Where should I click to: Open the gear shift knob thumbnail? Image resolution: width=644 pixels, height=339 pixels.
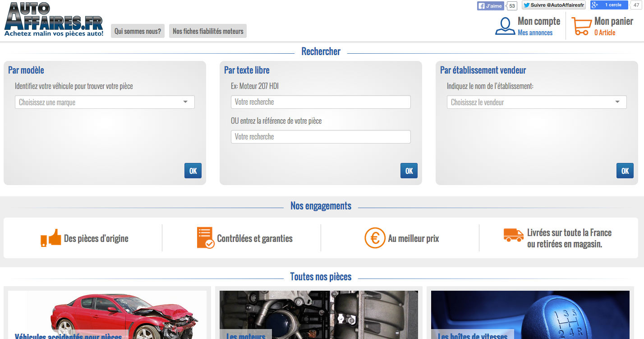530,315
